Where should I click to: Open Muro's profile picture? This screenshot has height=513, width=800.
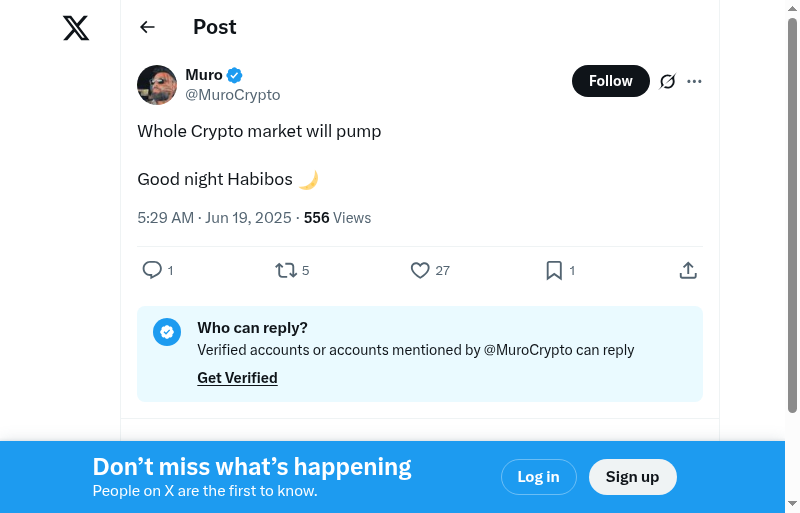pyautogui.click(x=157, y=85)
